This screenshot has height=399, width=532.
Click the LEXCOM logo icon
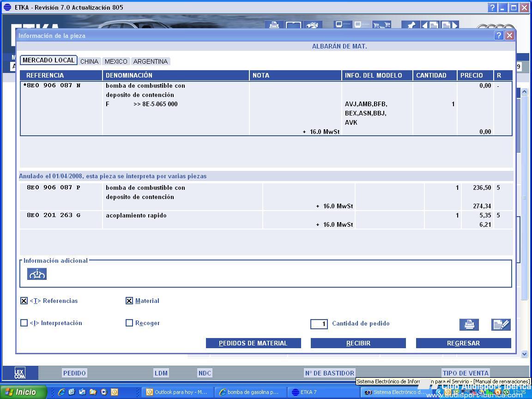[20, 373]
